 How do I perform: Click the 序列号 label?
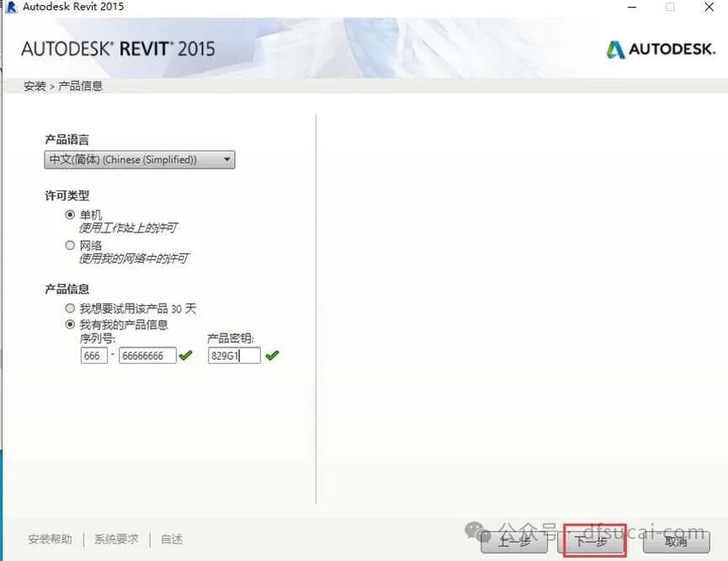(98, 339)
